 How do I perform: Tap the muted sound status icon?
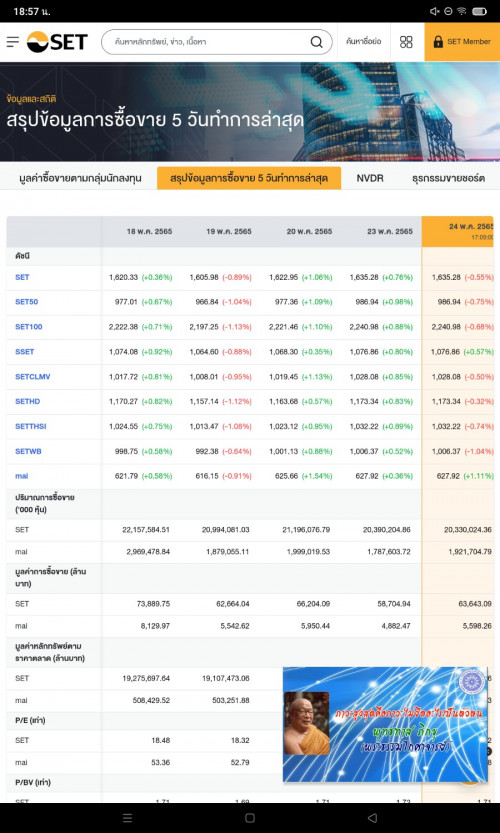pyautogui.click(x=435, y=11)
